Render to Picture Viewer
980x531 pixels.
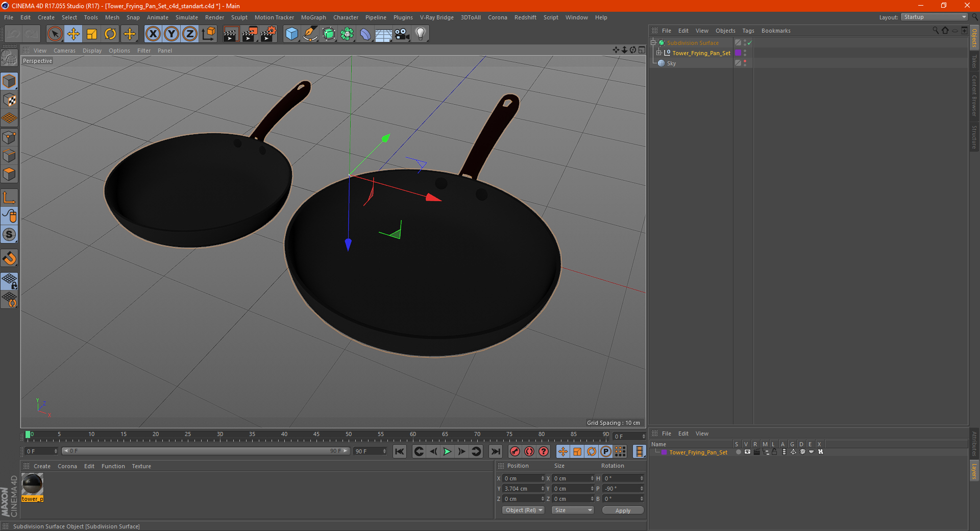click(x=250, y=34)
